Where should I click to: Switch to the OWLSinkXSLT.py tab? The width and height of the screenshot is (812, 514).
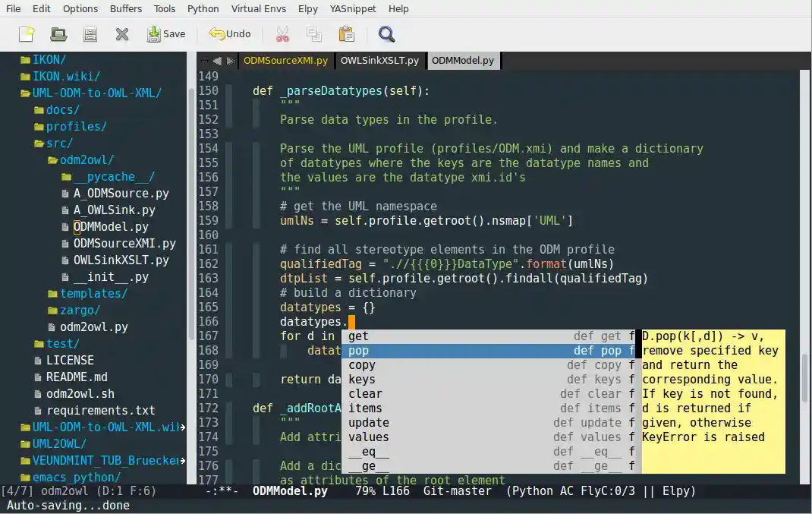[x=379, y=59]
